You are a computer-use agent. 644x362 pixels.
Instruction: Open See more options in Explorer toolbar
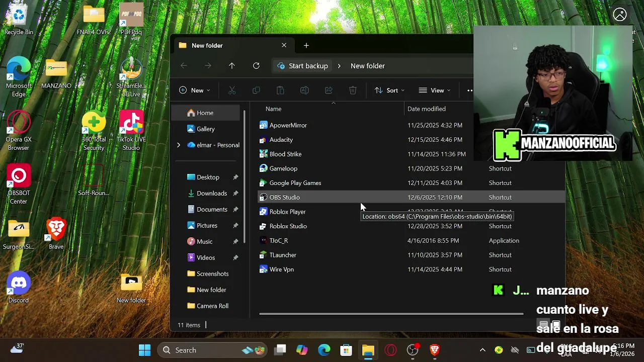point(469,90)
